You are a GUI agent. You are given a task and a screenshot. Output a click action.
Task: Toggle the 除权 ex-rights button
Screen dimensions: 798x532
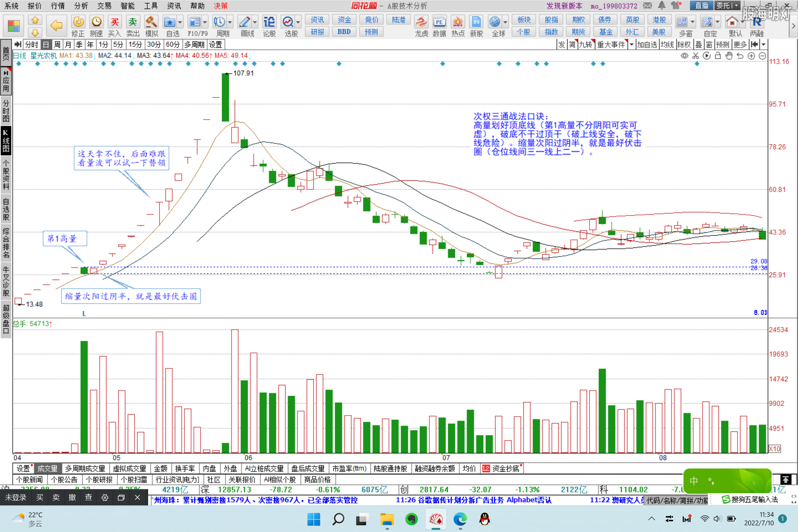[684, 45]
